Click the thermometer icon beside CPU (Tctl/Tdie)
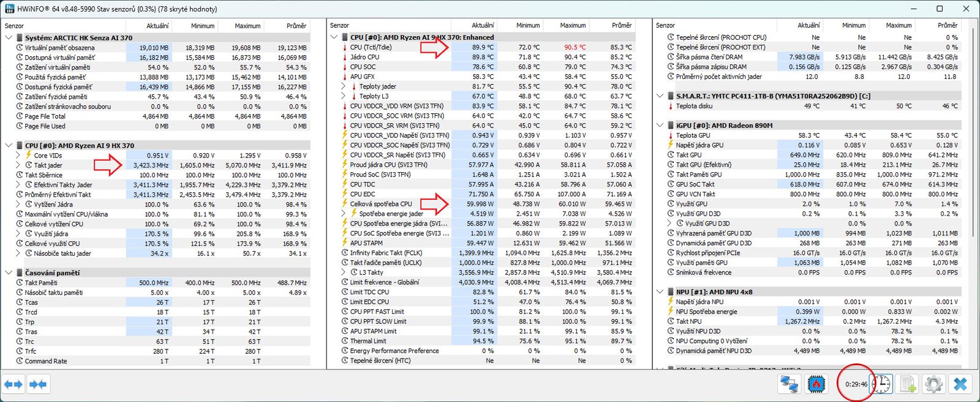 345,47
